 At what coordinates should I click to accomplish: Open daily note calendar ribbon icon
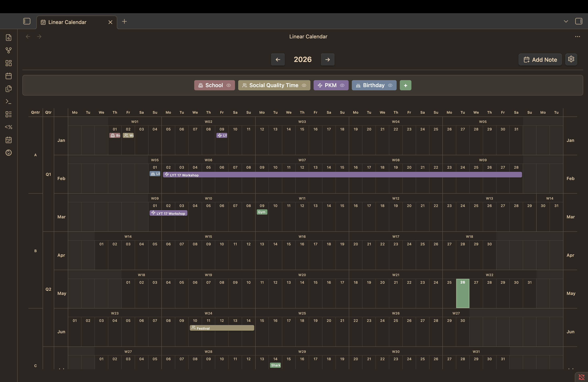tap(9, 76)
